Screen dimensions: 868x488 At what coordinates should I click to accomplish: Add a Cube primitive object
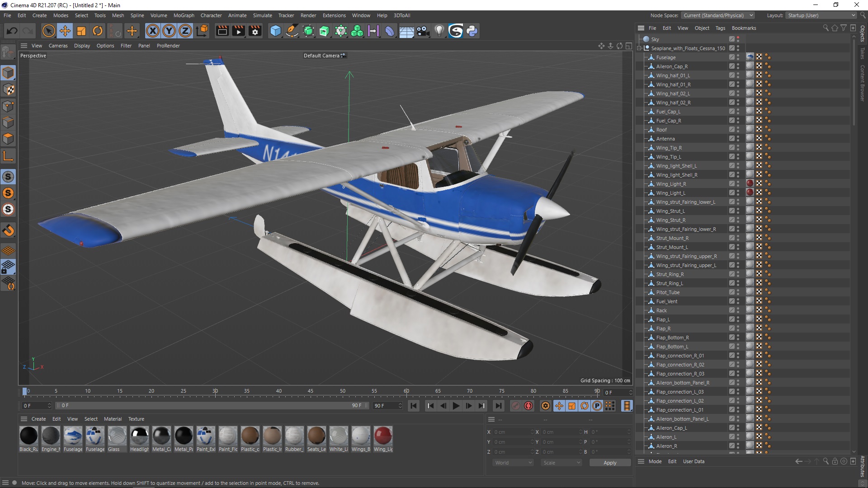275,31
